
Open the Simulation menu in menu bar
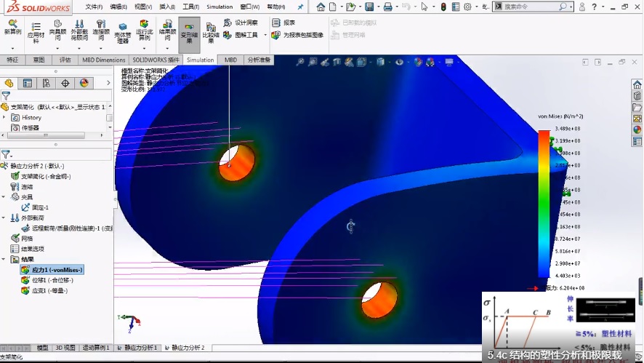(220, 7)
